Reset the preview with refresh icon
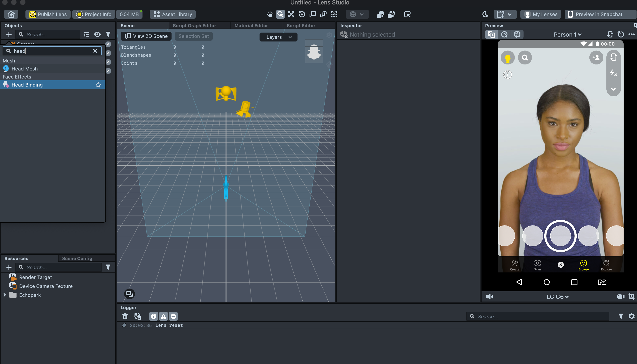This screenshot has height=364, width=637. (620, 34)
